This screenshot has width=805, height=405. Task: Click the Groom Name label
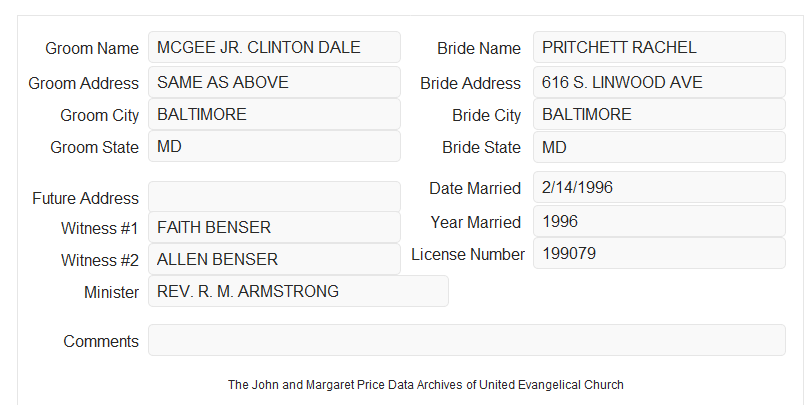(92, 48)
